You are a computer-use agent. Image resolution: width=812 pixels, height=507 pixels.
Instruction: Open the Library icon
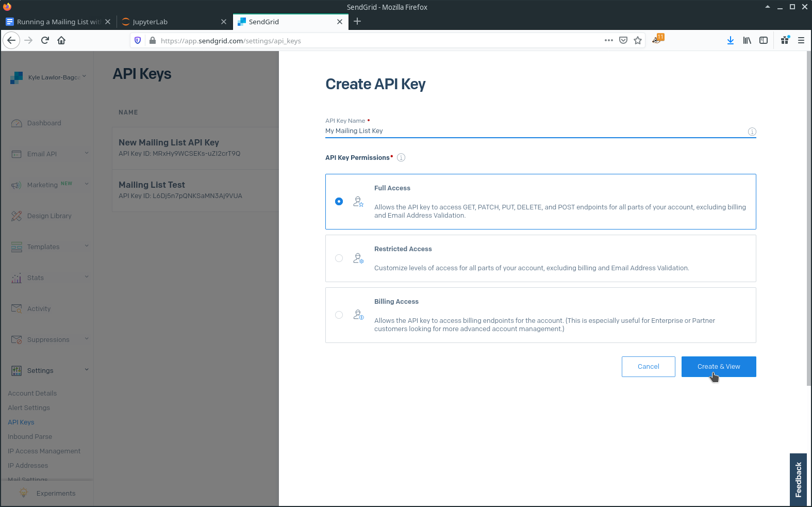747,40
